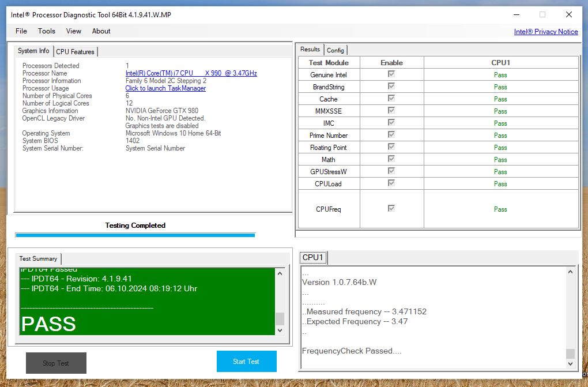This screenshot has height=387, width=588.
Task: Open the View menu
Action: (74, 31)
